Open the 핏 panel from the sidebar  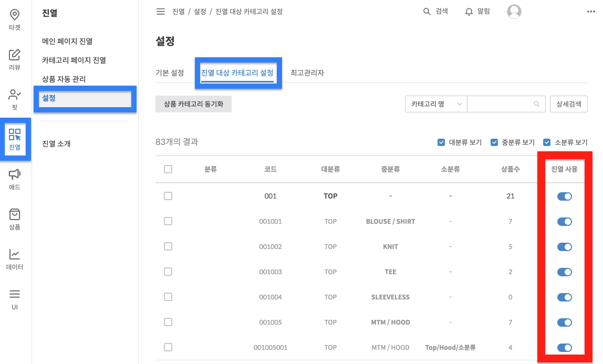pyautogui.click(x=15, y=97)
